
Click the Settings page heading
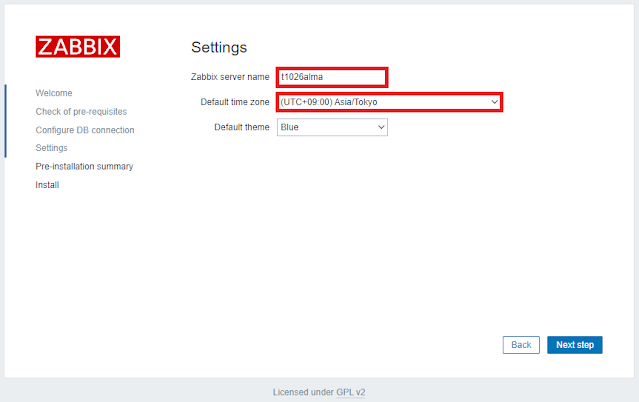(219, 47)
